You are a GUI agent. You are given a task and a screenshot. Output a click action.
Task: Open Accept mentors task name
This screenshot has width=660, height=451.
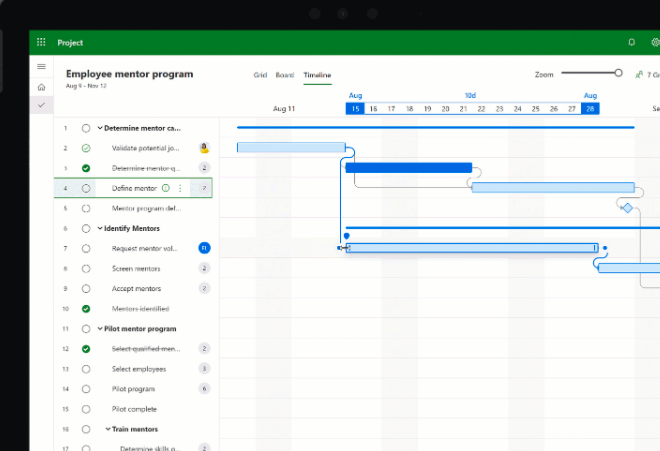point(136,288)
